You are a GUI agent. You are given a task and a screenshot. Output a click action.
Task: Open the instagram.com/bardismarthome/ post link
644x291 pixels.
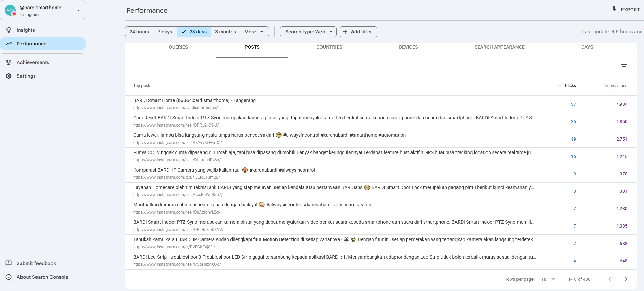click(x=175, y=108)
